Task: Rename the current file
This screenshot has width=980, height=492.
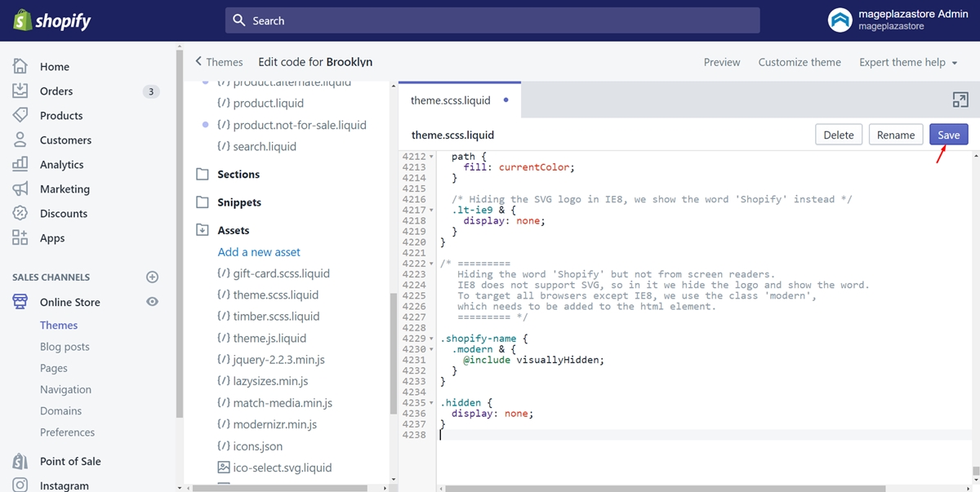Action: coord(896,135)
